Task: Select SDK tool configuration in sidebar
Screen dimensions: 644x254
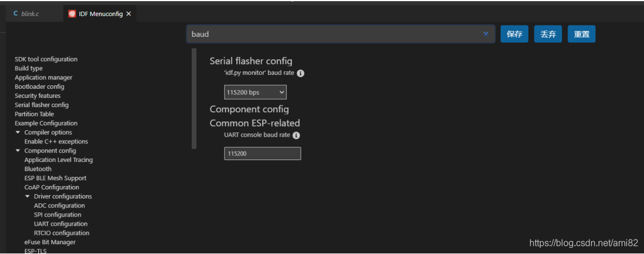Action: pyautogui.click(x=46, y=59)
